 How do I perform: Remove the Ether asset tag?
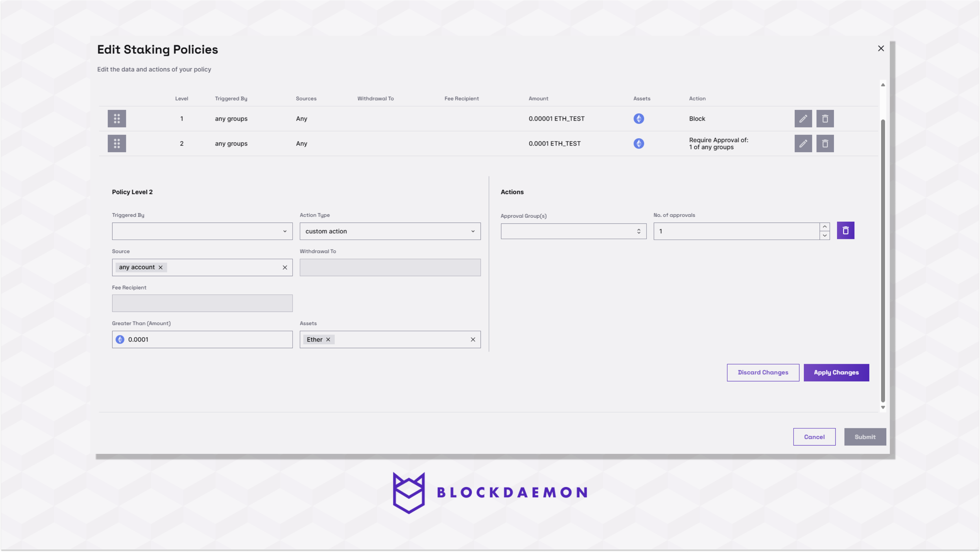pos(328,339)
